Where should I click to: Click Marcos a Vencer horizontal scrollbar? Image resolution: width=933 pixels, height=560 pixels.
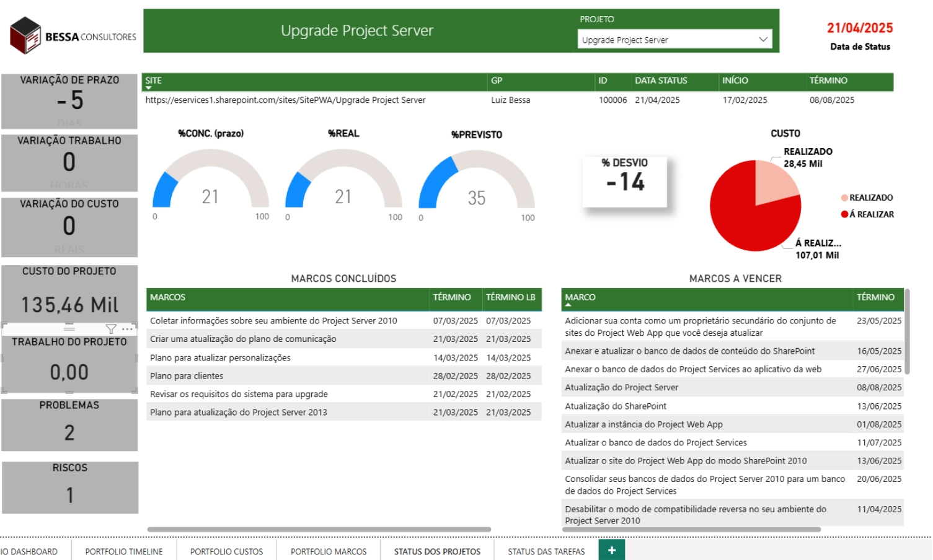click(691, 530)
